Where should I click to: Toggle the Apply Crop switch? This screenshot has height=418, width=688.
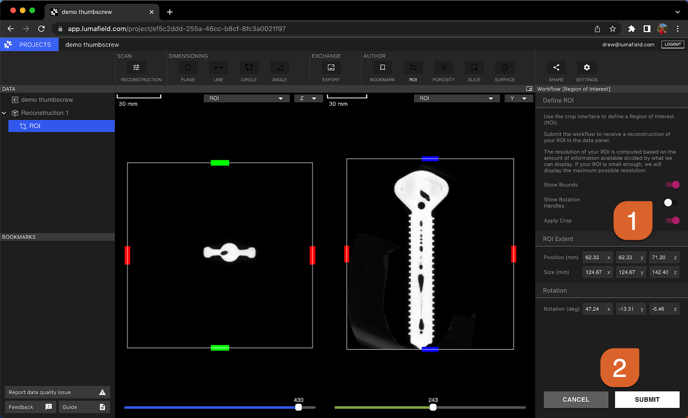(x=672, y=220)
